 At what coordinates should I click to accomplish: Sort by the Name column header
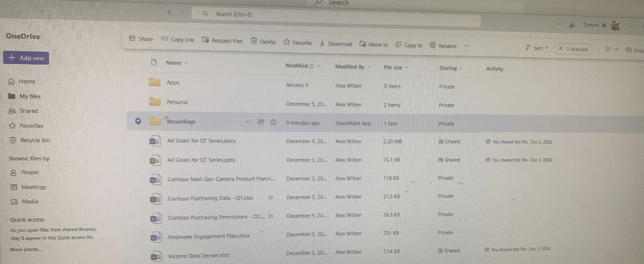[x=177, y=63]
